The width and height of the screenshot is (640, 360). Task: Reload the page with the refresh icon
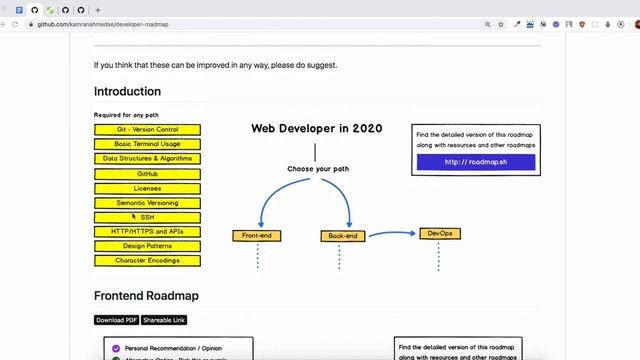coord(15,24)
